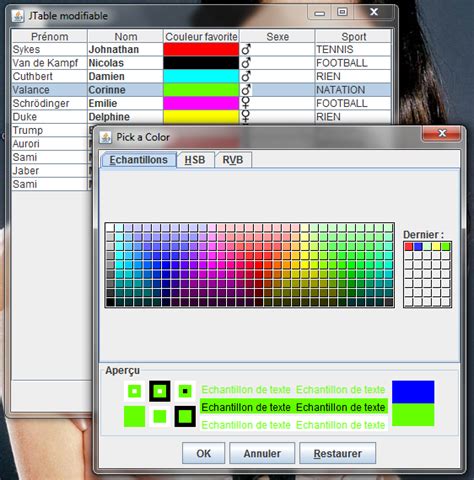Switch to the HSB tab

[x=195, y=160]
